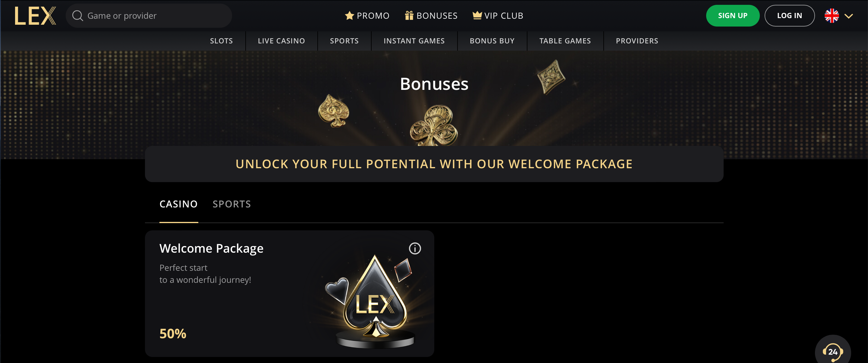Open the INSTANT GAMES menu item

(x=414, y=41)
